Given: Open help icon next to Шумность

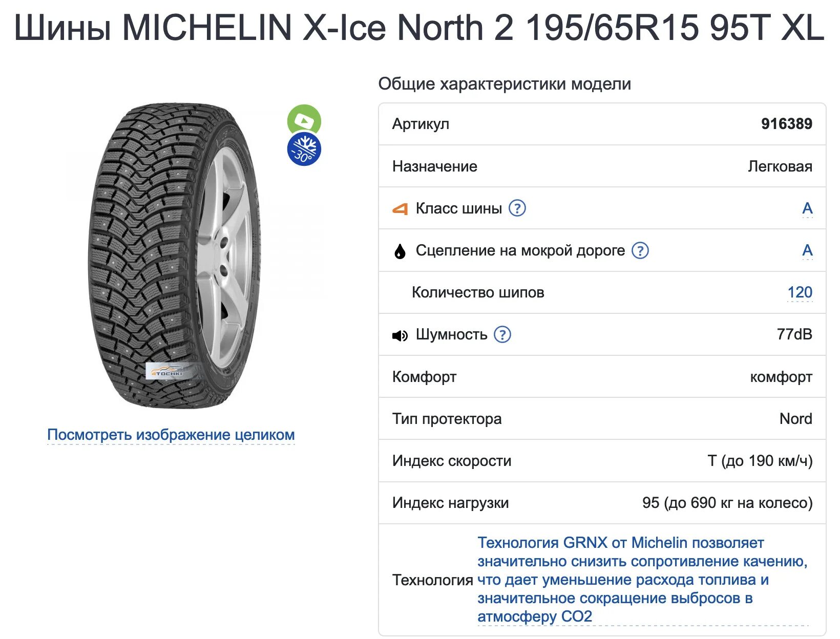Looking at the screenshot, I should click(x=502, y=334).
